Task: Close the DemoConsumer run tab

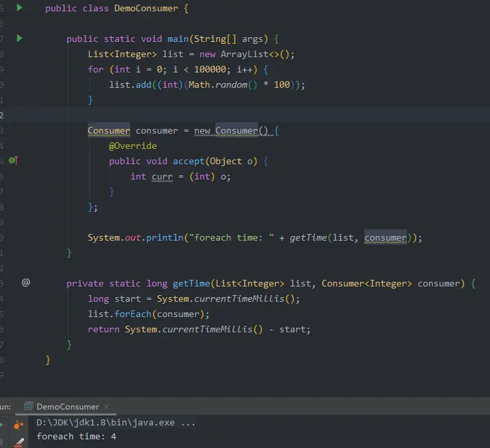Action: (x=106, y=406)
